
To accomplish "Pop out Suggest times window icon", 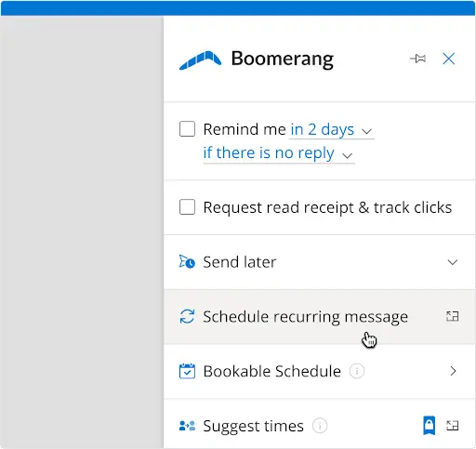I will (x=453, y=426).
